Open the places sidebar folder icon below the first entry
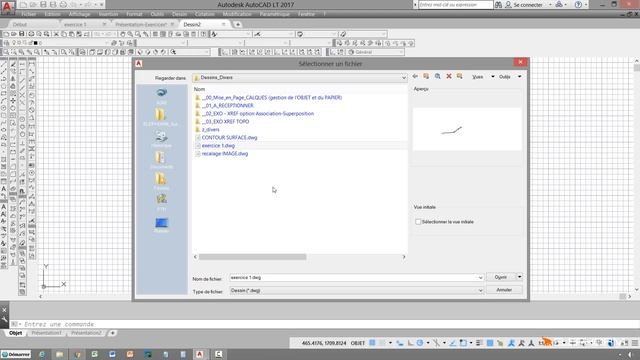 [160, 116]
